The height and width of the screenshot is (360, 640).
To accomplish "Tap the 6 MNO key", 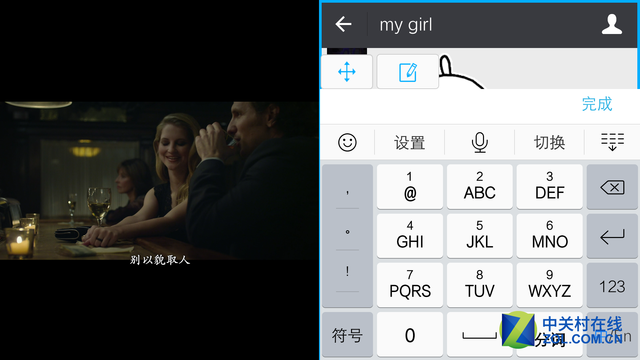I will click(x=549, y=236).
